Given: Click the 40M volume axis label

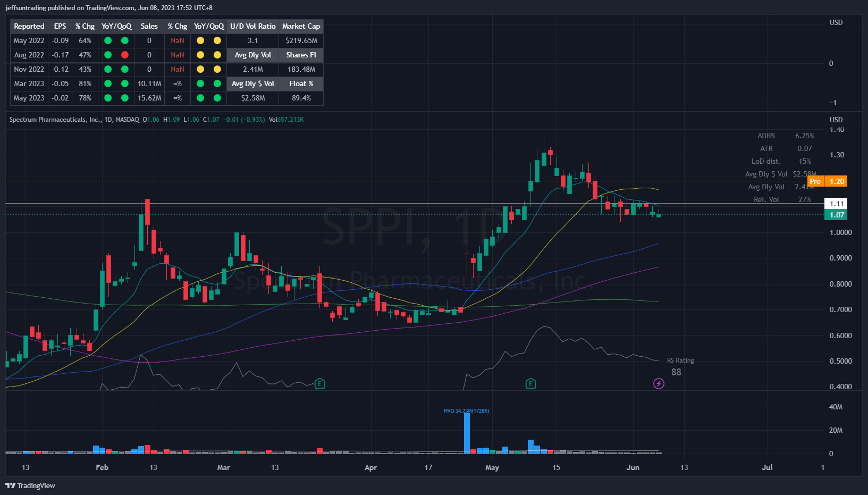Looking at the screenshot, I should (836, 407).
